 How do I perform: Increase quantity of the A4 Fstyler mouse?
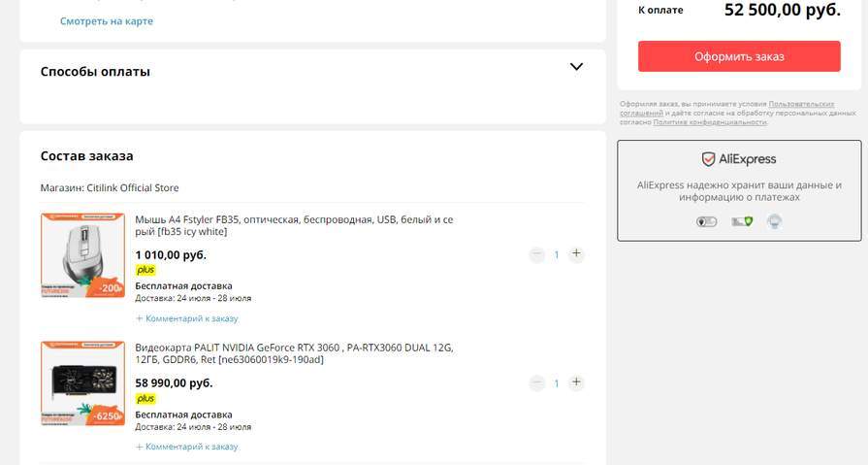pyautogui.click(x=576, y=253)
